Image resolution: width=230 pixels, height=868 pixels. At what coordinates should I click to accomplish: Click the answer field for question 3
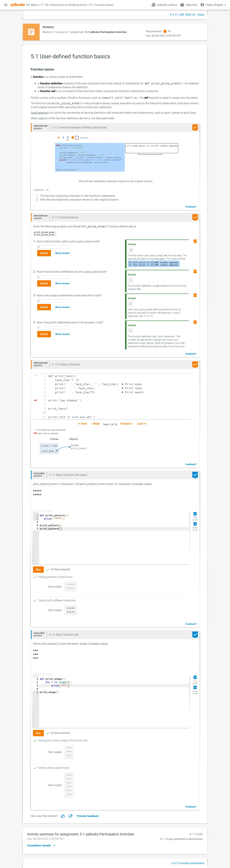point(53,301)
